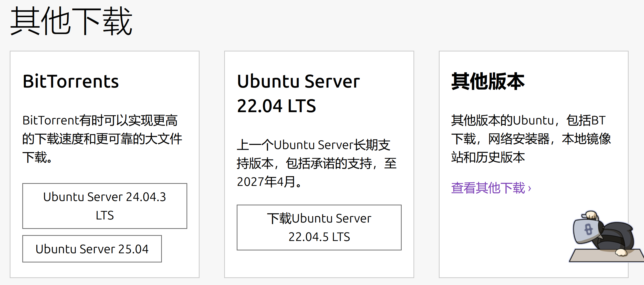This screenshot has height=285, width=644.
Task: Select the Ubuntu Server 22.04 LTS heading
Action: pyautogui.click(x=298, y=93)
